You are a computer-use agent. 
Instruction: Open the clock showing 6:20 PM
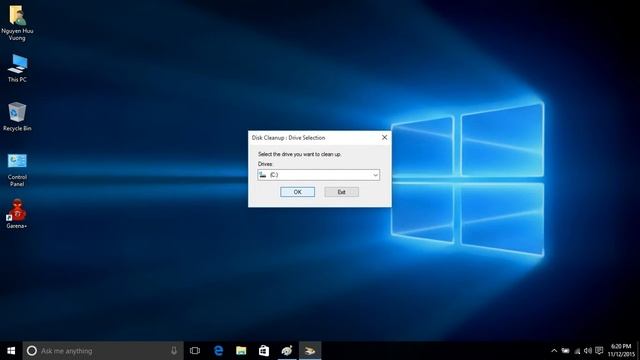621,351
